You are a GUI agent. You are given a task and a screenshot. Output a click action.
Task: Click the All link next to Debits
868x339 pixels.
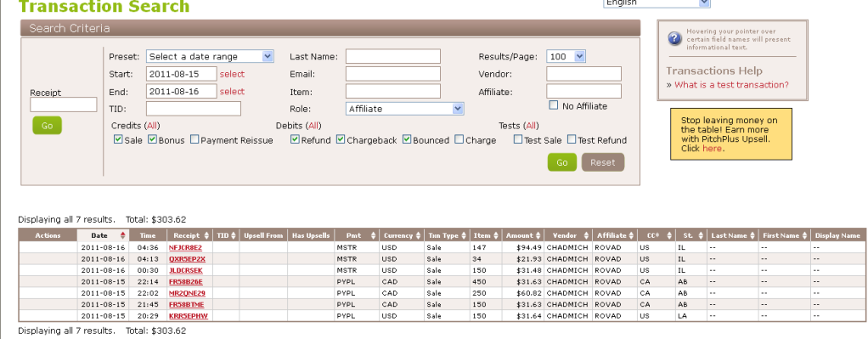tap(313, 126)
